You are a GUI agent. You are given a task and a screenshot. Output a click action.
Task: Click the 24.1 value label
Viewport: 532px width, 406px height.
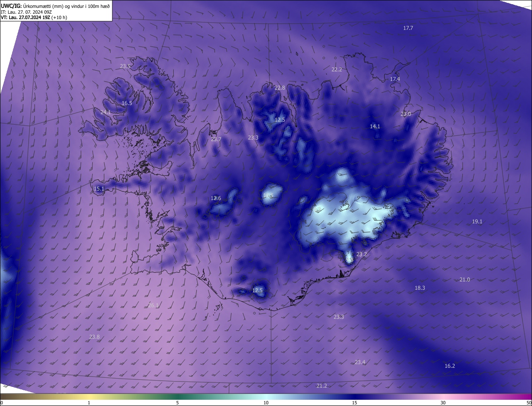(106, 113)
